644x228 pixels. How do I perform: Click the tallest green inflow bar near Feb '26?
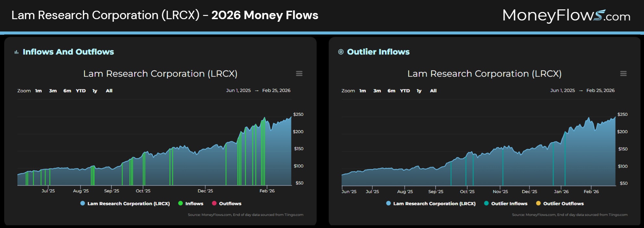(264, 152)
